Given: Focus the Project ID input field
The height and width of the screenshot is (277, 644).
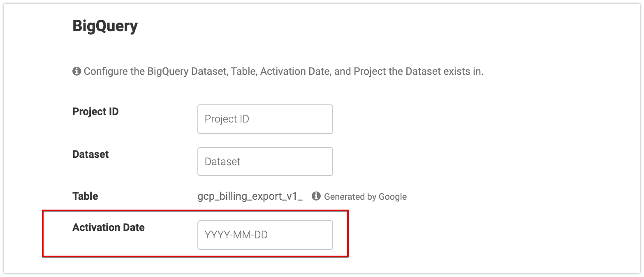Looking at the screenshot, I should (x=265, y=119).
